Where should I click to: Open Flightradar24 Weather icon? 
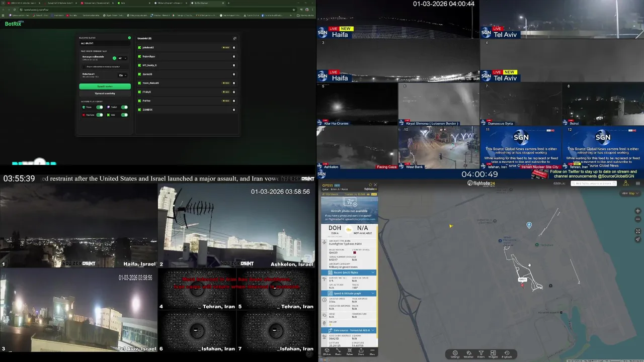(468, 354)
